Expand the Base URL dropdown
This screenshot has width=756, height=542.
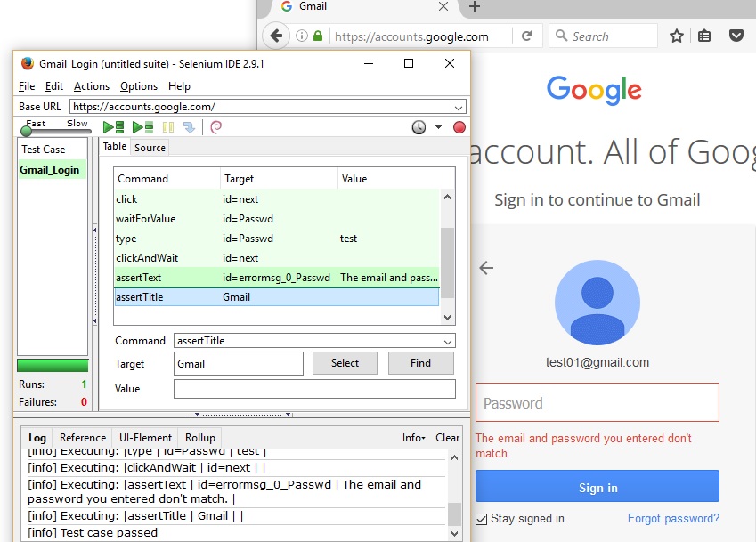(459, 107)
